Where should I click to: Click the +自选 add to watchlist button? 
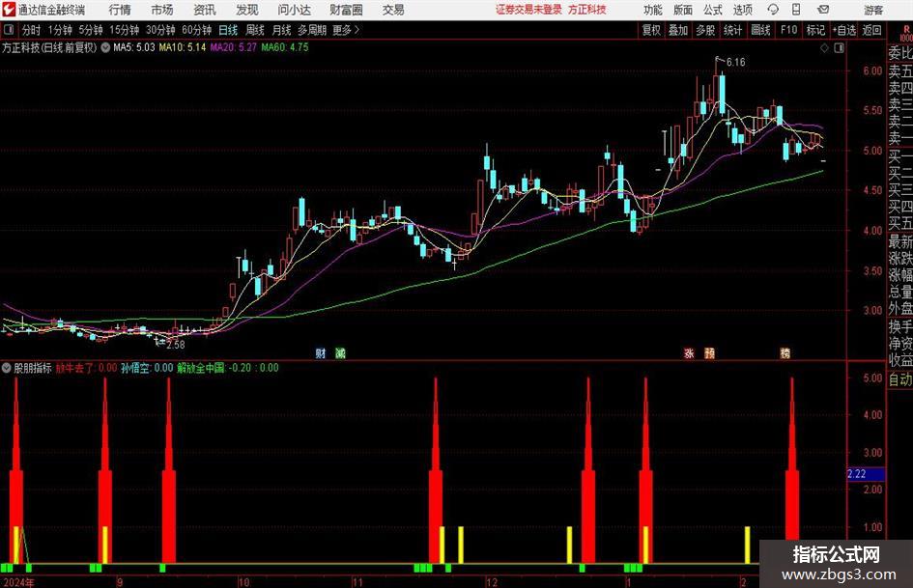(843, 30)
